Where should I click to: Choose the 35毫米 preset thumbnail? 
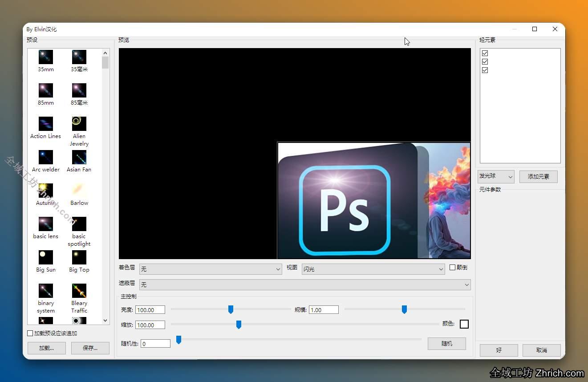point(79,61)
